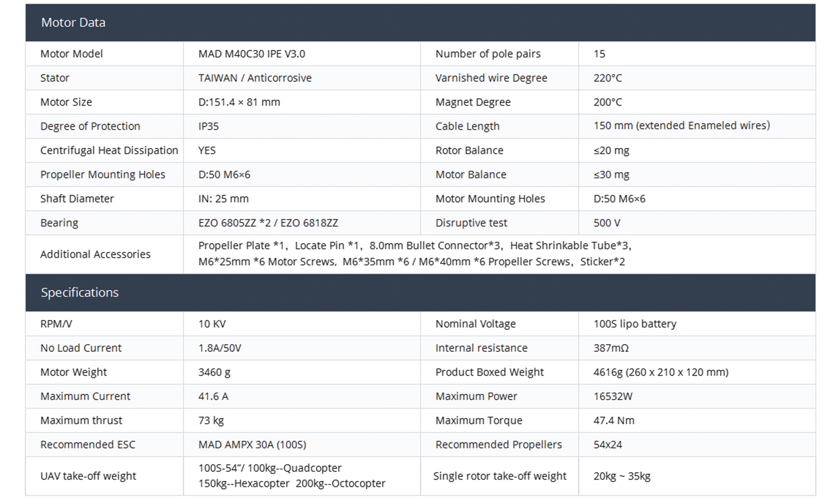Select the '200°C' magnet value
Image resolution: width=839 pixels, height=504 pixels.
(608, 102)
